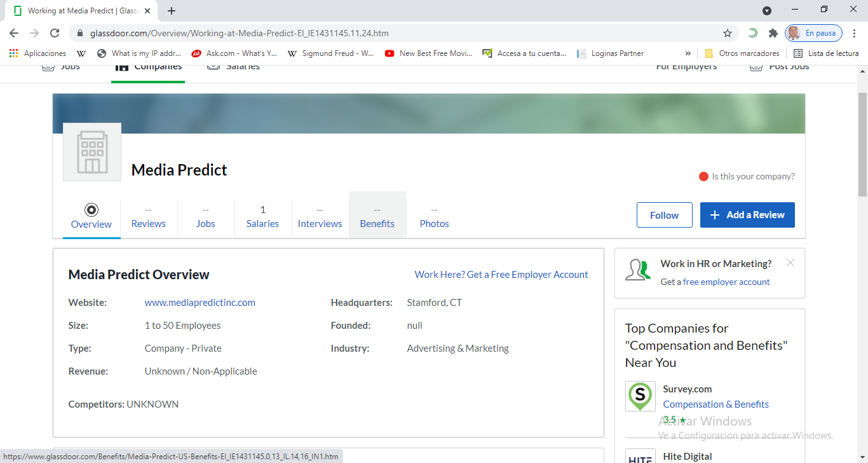Click the Media Predict building logo

(92, 152)
